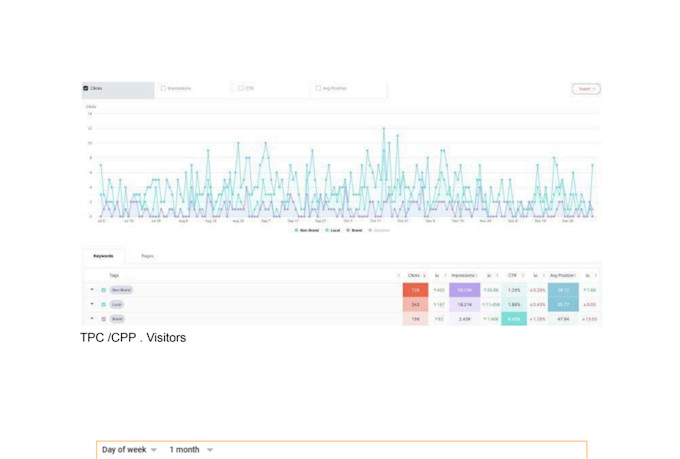The image size is (680, 459).
Task: Expand the Local tag row
Action: [92, 304]
